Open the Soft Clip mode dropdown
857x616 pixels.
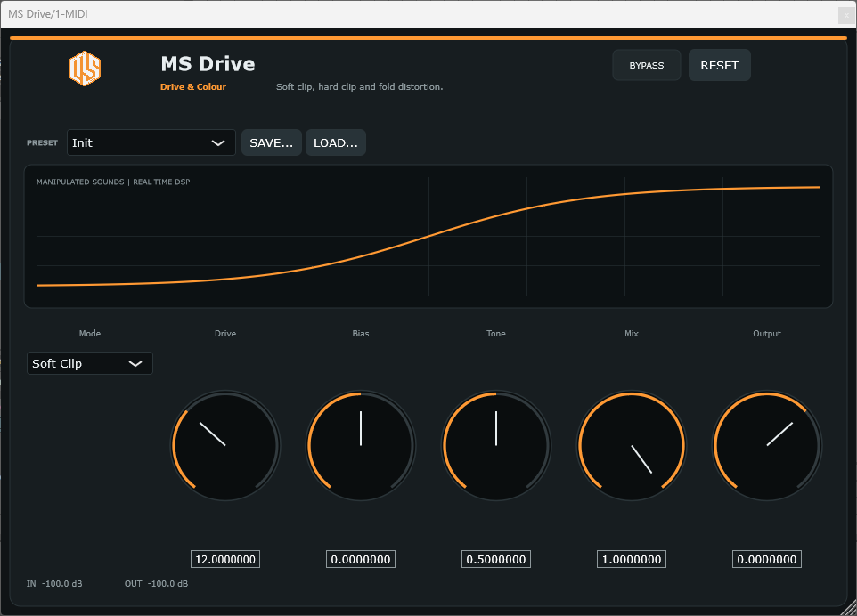tap(90, 363)
